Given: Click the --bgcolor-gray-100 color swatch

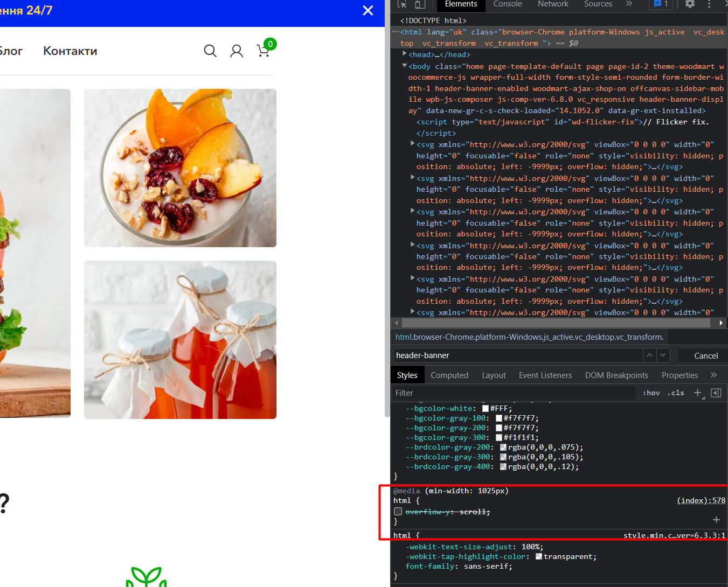Looking at the screenshot, I should point(499,418).
